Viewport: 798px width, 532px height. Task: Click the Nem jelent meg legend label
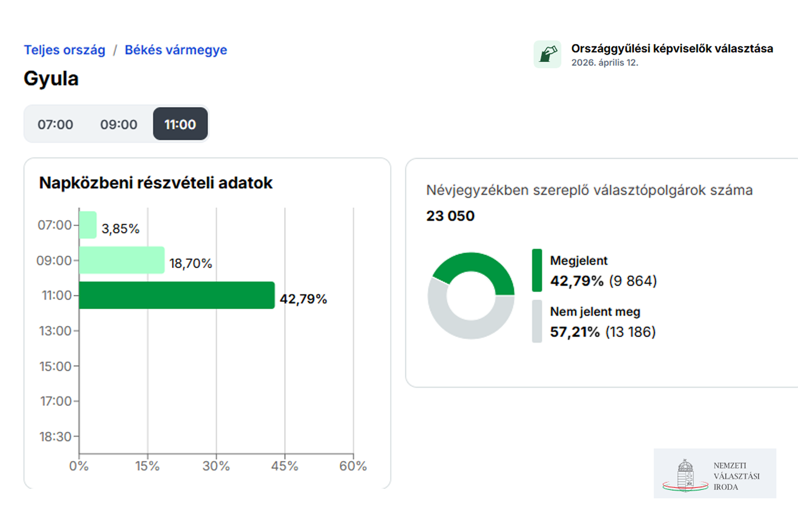point(595,312)
